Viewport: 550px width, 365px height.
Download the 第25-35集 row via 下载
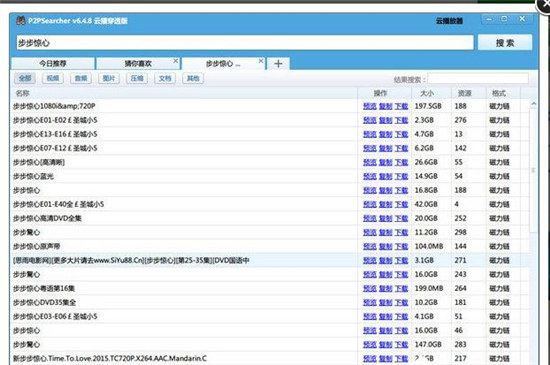(x=401, y=261)
